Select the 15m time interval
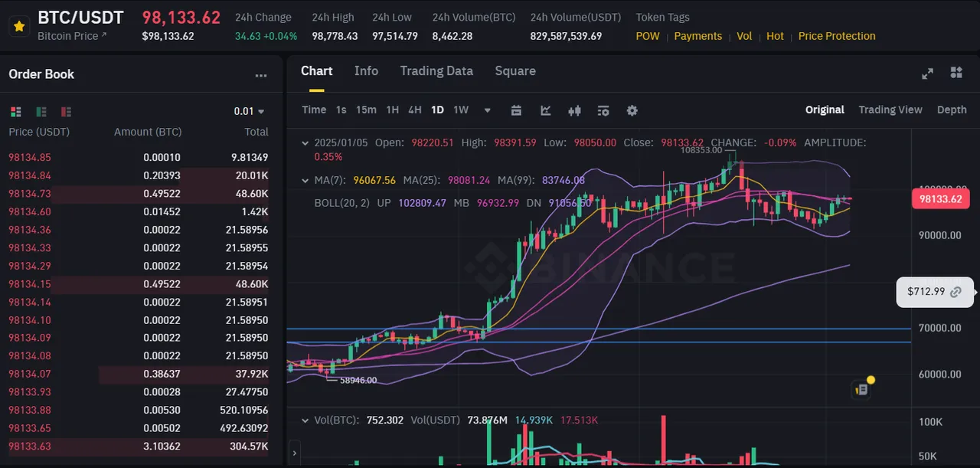 [366, 110]
